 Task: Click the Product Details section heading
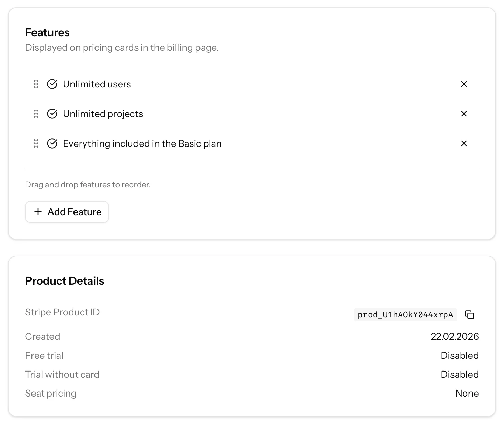point(64,280)
